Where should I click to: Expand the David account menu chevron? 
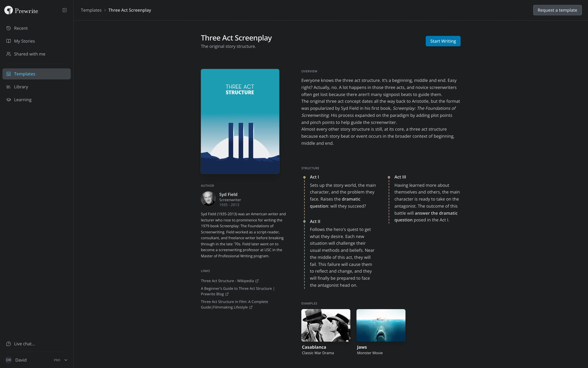coord(66,360)
